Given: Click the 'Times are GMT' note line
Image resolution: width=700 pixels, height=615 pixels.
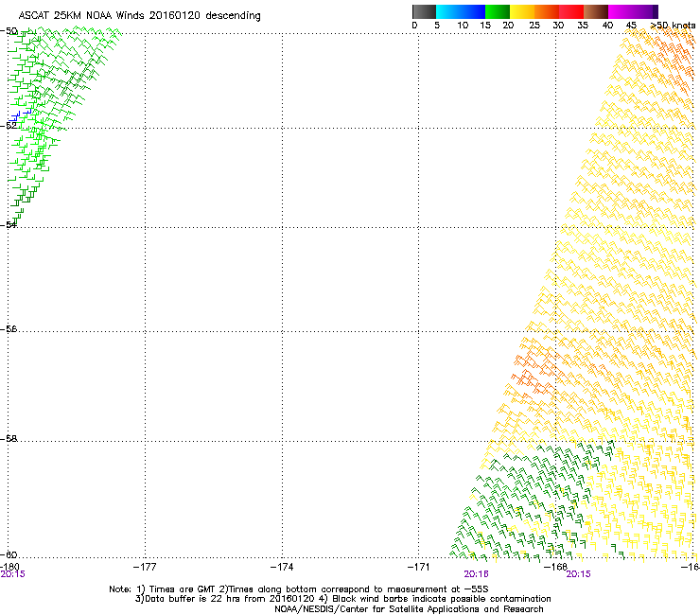Looking at the screenshot, I should point(298,589).
